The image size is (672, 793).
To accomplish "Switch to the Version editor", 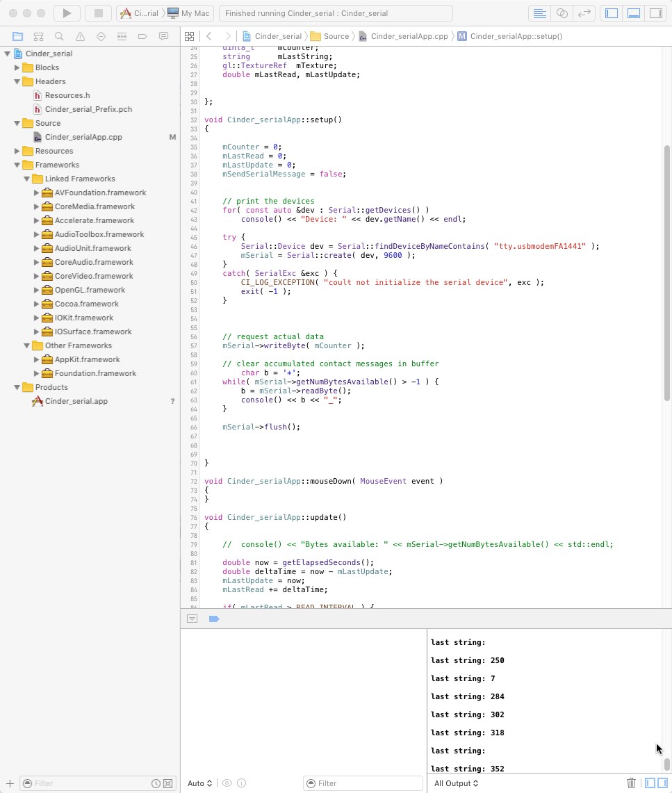I will click(x=584, y=13).
